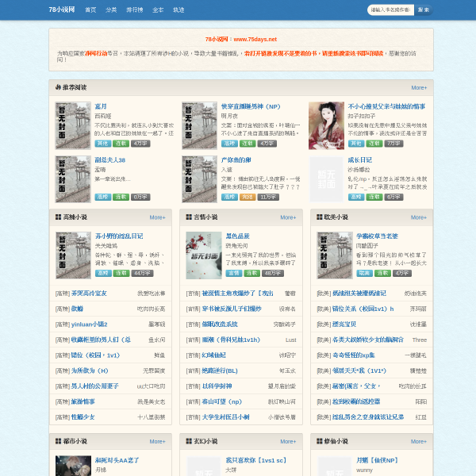Viewport: 476px width, 476px height.
Task: Open More+ in the 高辣小说 section
Action: [x=157, y=217]
